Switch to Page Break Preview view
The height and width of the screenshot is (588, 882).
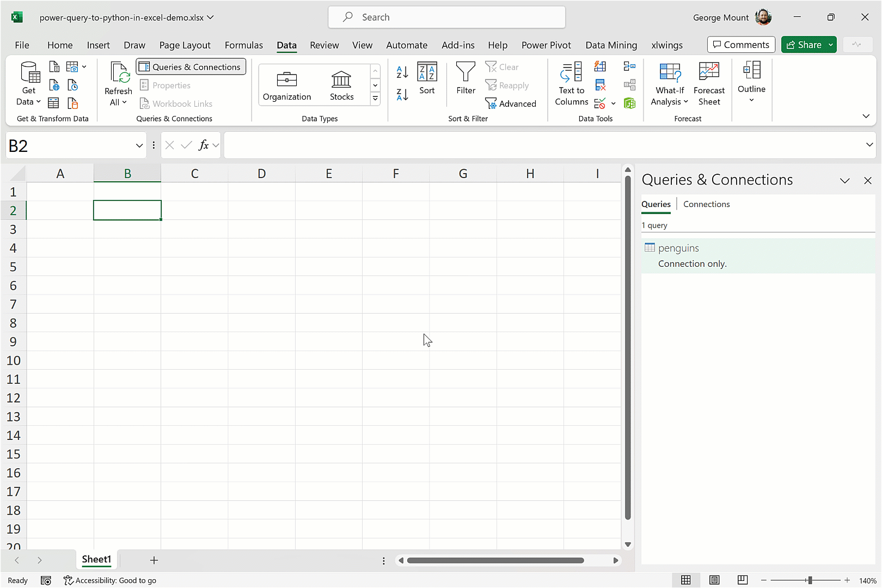click(743, 580)
